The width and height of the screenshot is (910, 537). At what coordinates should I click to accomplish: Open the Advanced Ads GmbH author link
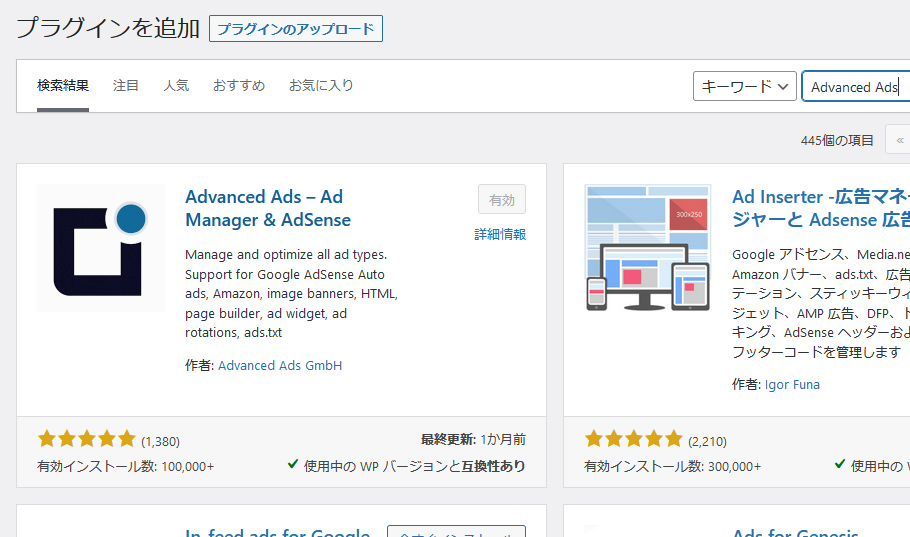click(280, 365)
